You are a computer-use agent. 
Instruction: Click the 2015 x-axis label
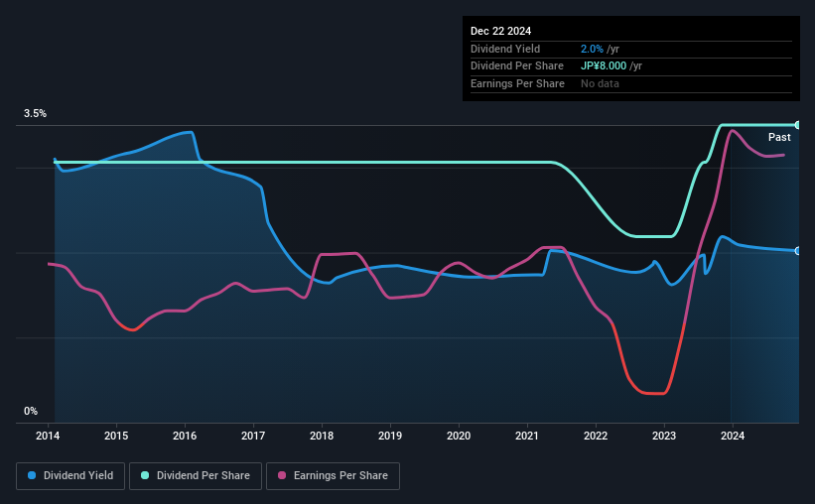[x=116, y=436]
